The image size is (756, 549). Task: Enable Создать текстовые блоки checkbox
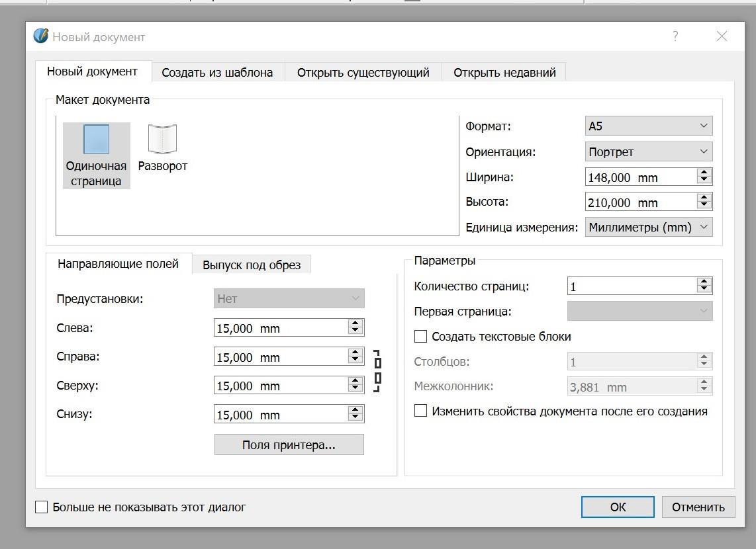point(420,337)
